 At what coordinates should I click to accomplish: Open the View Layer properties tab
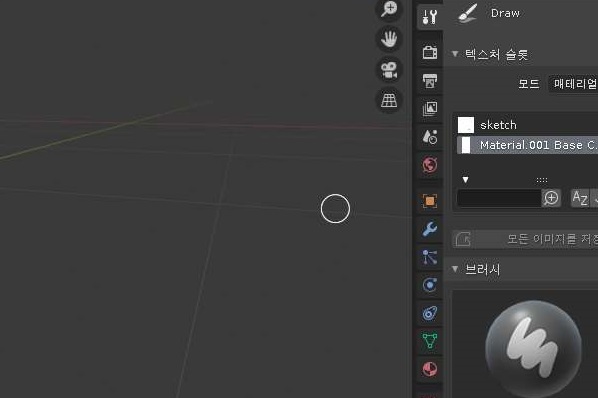[x=430, y=109]
